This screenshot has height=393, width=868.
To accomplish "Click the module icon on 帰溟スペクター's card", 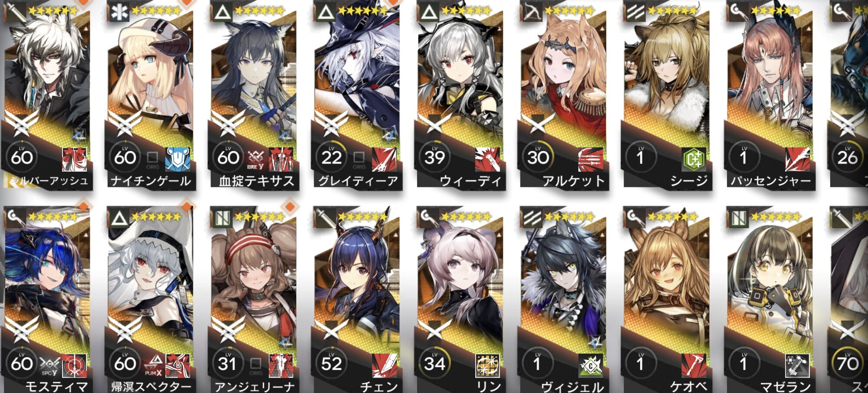I will (154, 364).
